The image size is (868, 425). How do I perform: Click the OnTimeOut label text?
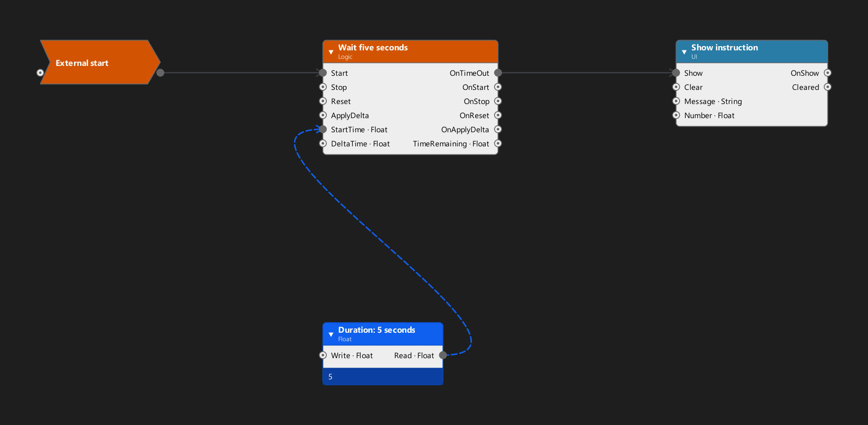pos(469,73)
